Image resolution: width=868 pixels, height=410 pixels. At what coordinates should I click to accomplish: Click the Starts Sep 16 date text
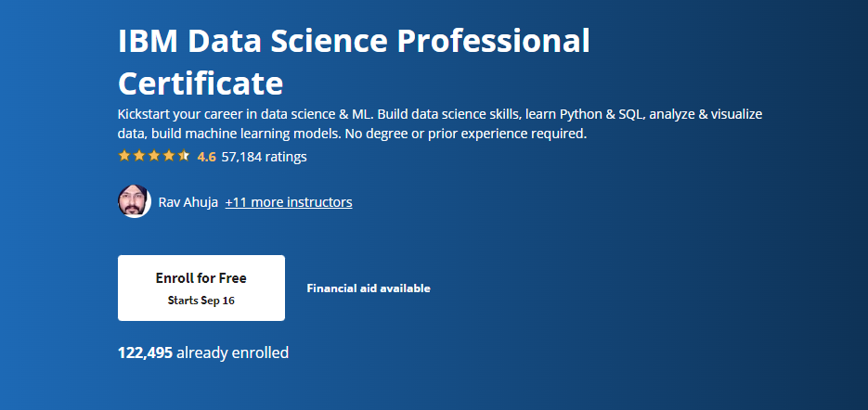(201, 301)
